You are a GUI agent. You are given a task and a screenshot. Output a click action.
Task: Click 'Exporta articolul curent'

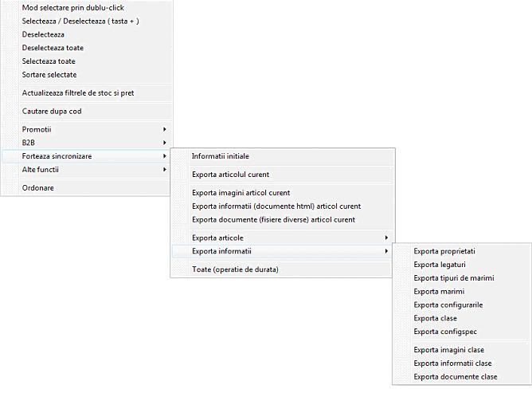230,175
